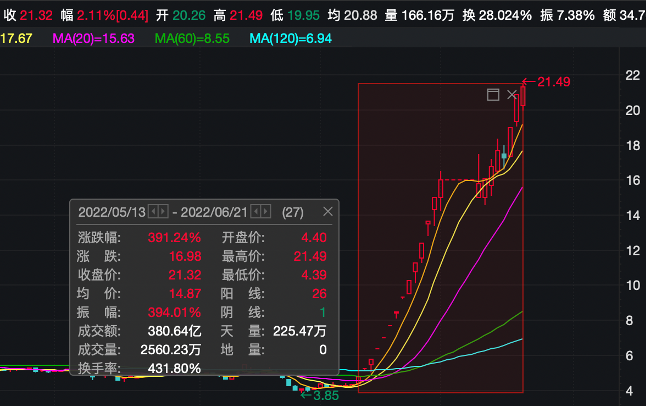Select the MA(120)=6.94 indicator label

[x=290, y=38]
